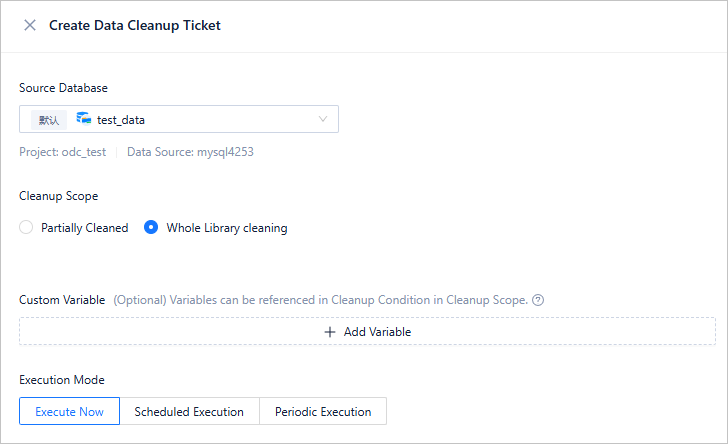Switch to Execute Now mode

(69, 412)
